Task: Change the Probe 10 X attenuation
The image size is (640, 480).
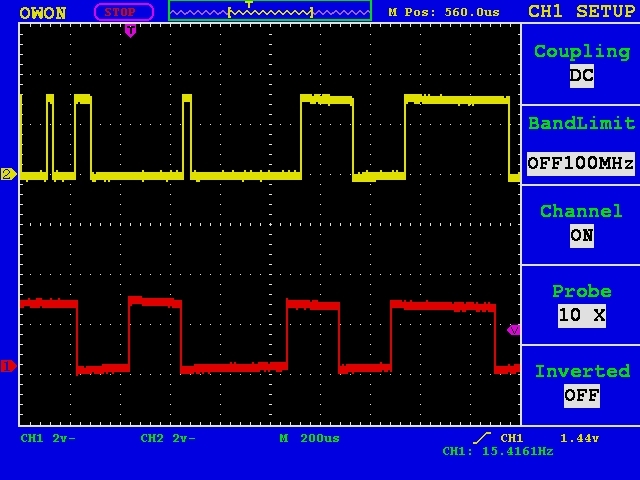Action: point(582,304)
